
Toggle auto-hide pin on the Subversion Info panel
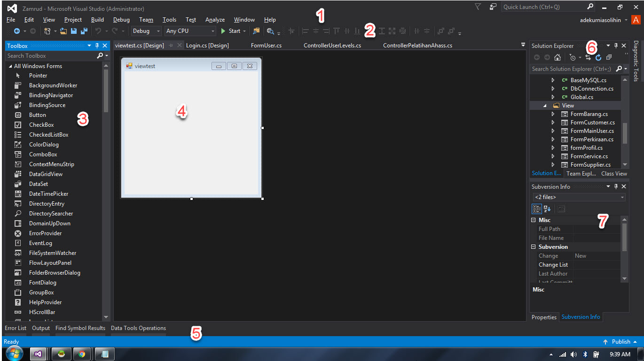coord(616,186)
